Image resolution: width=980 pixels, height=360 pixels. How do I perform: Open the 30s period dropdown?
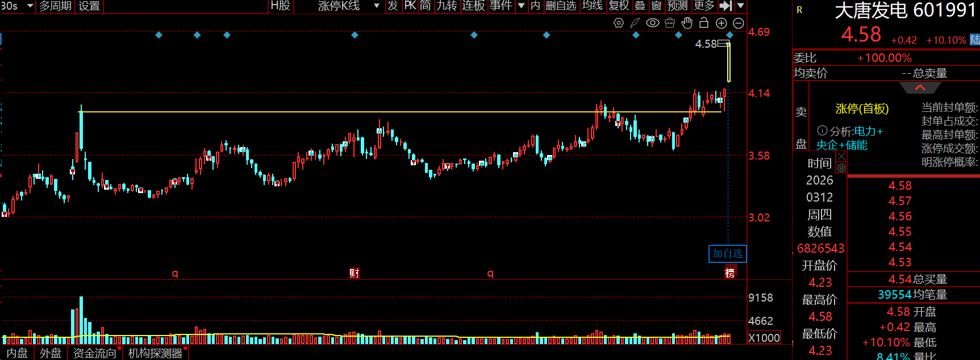(30, 6)
